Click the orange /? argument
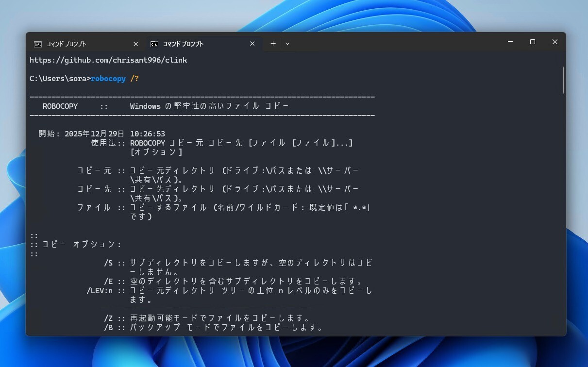 click(134, 79)
